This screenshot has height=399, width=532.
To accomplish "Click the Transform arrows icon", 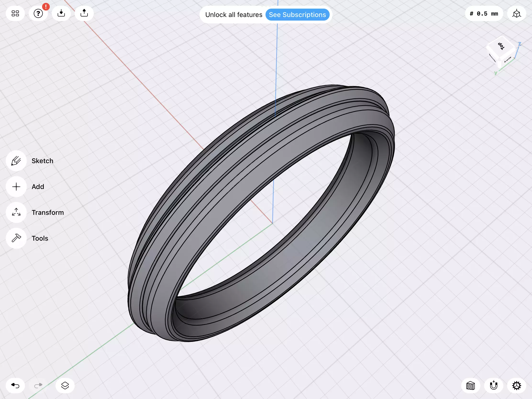I will (x=16, y=212).
